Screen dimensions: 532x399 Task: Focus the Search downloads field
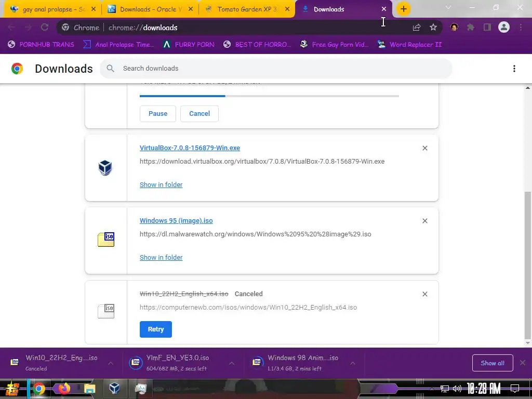[x=276, y=68]
